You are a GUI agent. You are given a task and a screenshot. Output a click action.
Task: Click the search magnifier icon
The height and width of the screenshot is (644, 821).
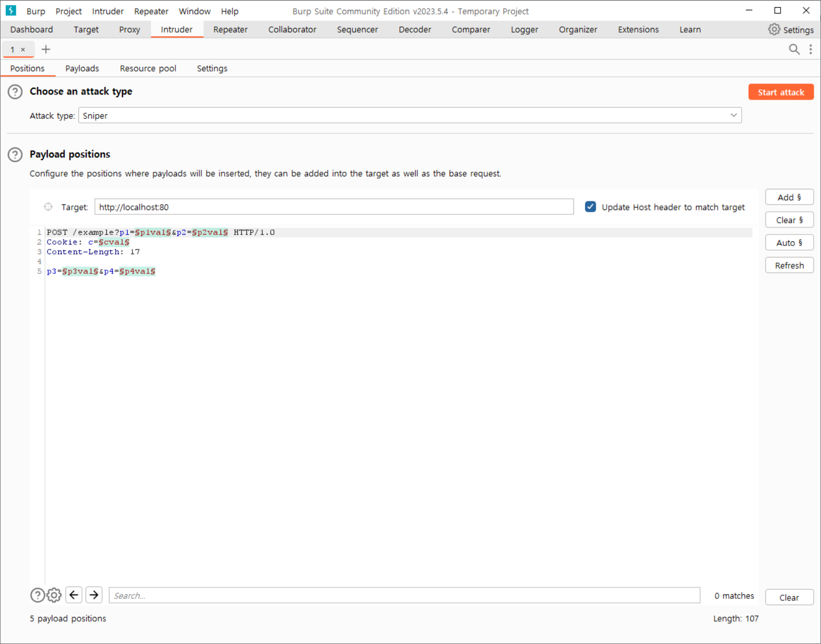coord(794,49)
